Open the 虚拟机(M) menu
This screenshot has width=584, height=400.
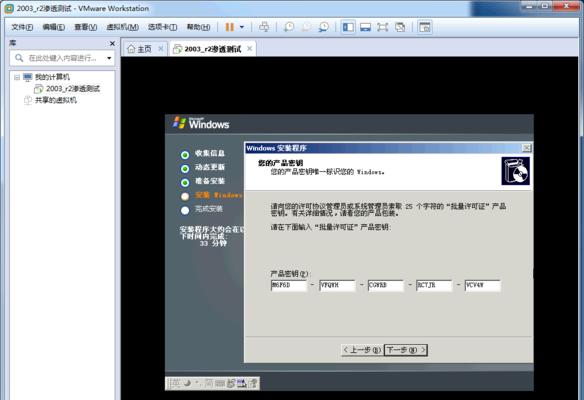point(123,27)
